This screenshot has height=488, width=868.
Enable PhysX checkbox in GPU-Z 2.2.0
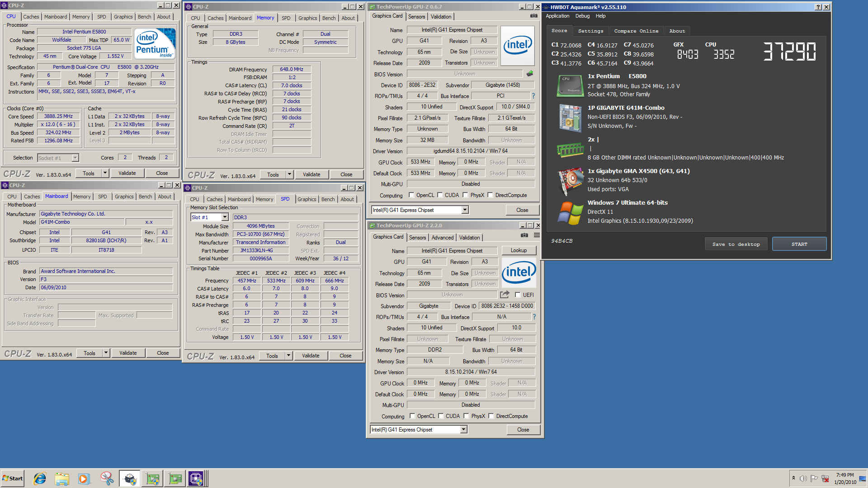(x=466, y=416)
